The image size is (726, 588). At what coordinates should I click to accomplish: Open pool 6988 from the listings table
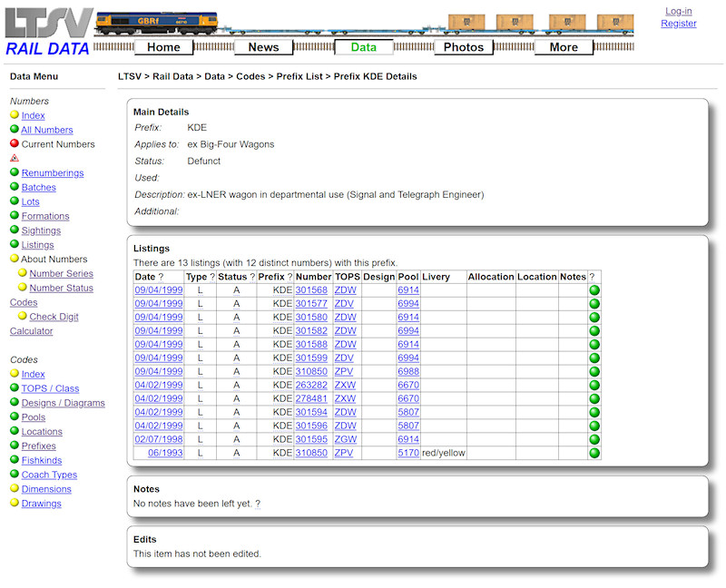pyautogui.click(x=407, y=371)
